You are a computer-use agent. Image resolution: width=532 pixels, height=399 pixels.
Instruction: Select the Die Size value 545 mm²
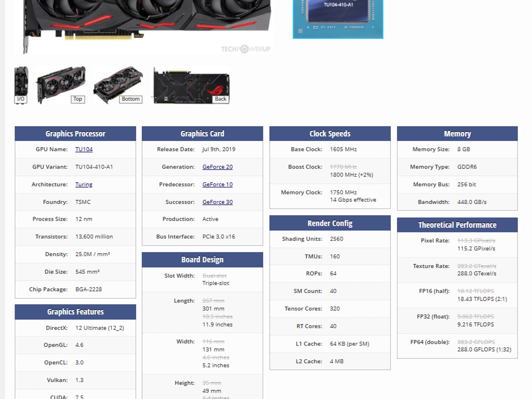(x=87, y=272)
